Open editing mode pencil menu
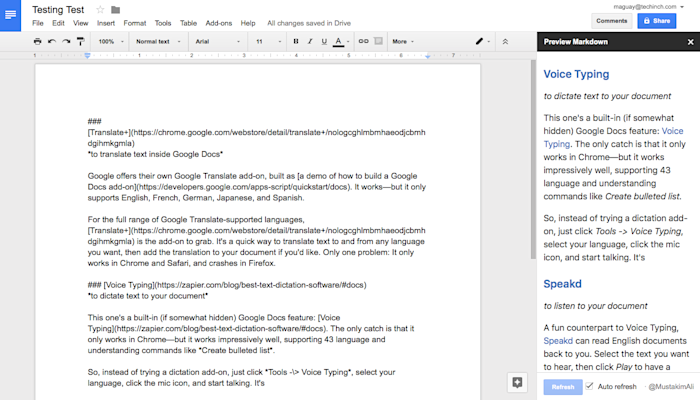The height and width of the screenshot is (400, 700). click(482, 42)
